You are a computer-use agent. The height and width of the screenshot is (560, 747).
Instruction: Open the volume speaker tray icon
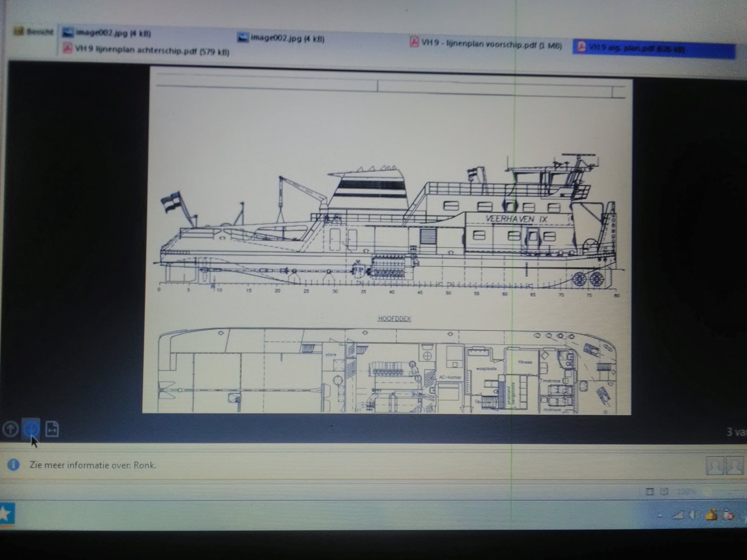[x=695, y=515]
